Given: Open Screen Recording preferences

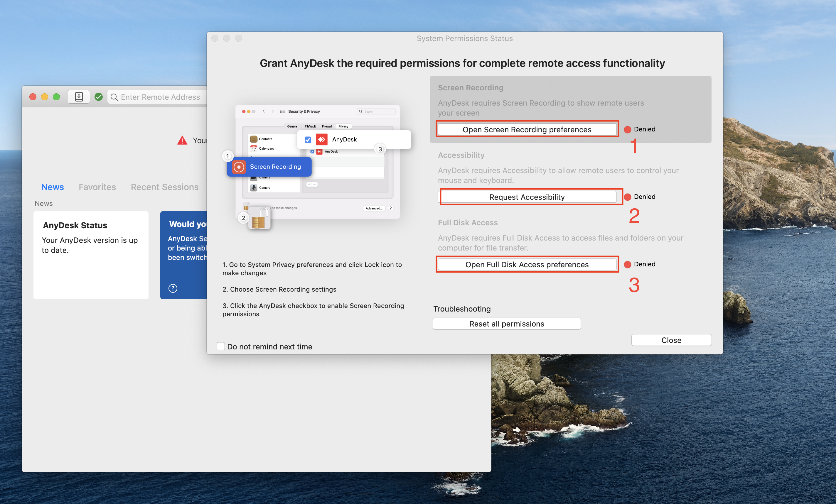Looking at the screenshot, I should tap(527, 129).
